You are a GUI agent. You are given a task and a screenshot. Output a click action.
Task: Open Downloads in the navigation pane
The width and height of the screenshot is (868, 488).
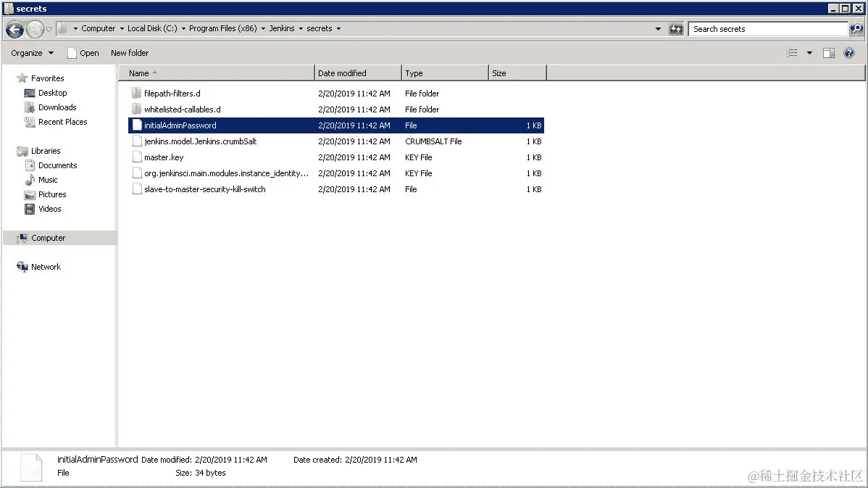tap(57, 107)
